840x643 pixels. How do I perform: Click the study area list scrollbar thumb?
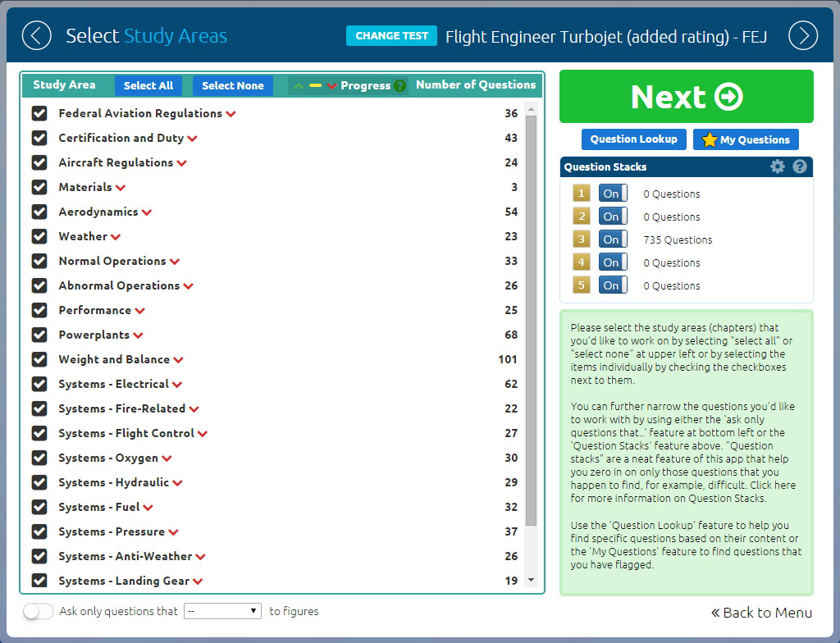click(x=531, y=321)
